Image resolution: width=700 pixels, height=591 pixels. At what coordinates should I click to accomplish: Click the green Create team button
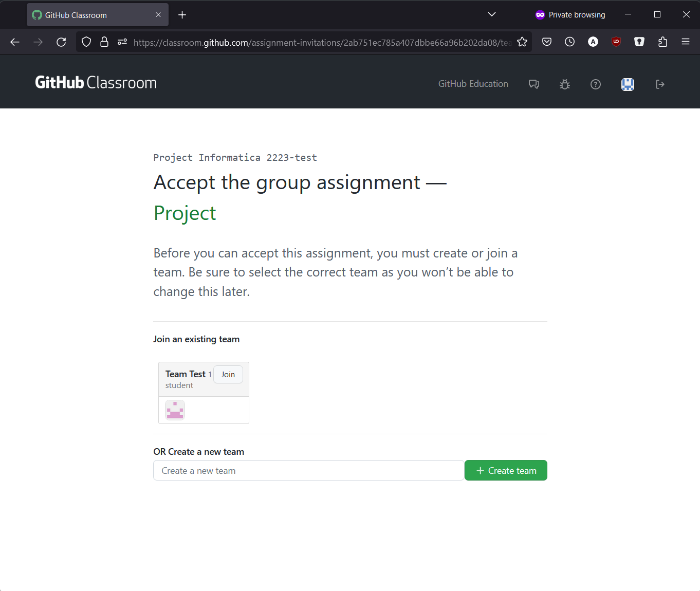click(x=506, y=471)
